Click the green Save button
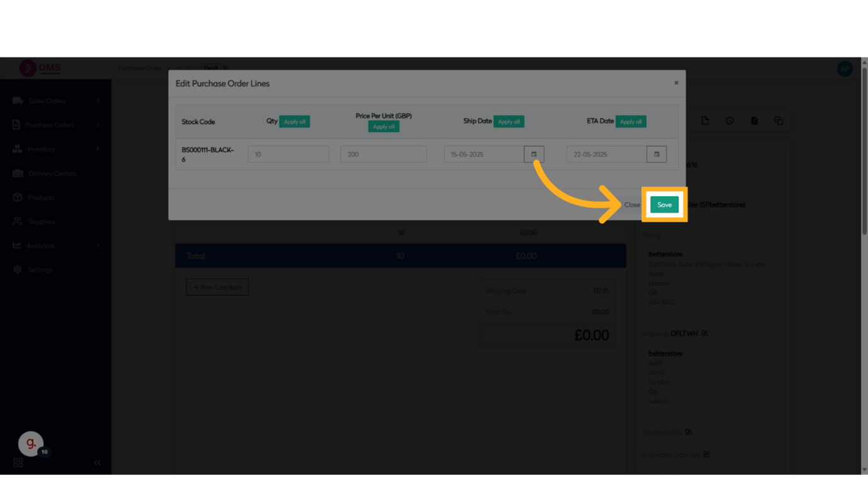Image resolution: width=868 pixels, height=488 pixels. (x=664, y=205)
